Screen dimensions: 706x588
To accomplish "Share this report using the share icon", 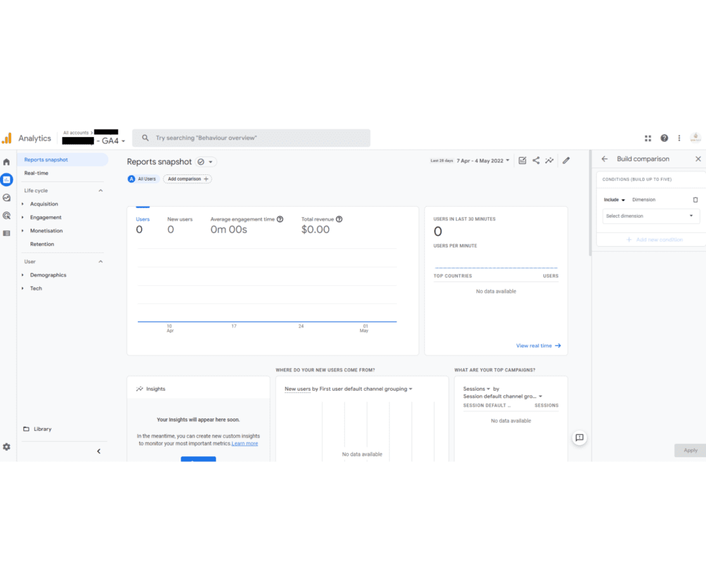I will click(x=536, y=160).
